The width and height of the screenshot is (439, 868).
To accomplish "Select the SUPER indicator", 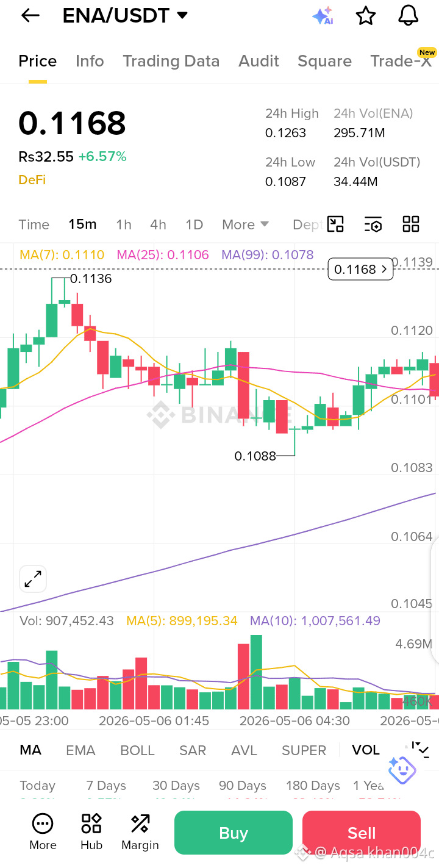I will coord(304,750).
